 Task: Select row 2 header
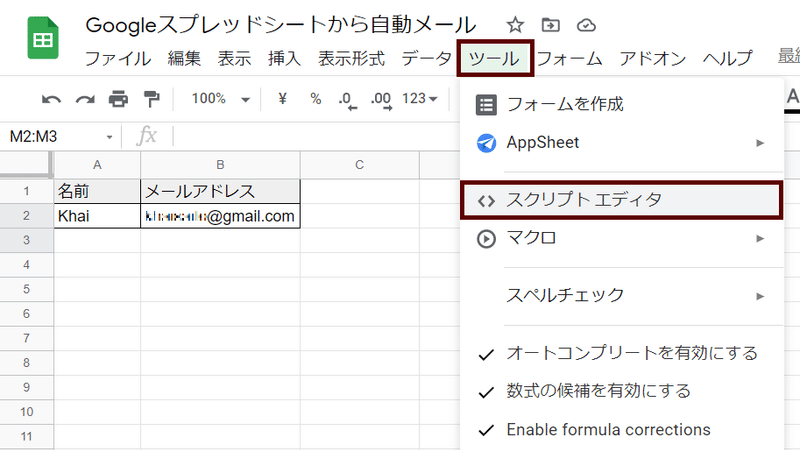click(27, 216)
